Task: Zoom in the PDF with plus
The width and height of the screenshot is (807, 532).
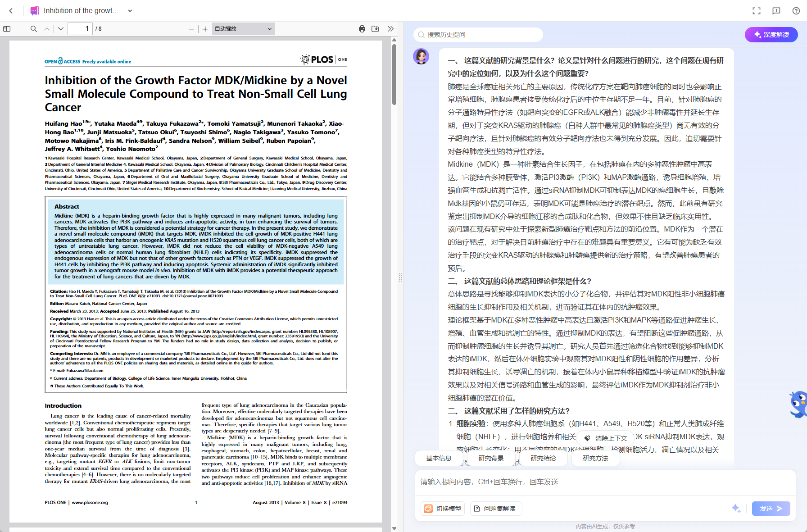Action: click(205, 29)
